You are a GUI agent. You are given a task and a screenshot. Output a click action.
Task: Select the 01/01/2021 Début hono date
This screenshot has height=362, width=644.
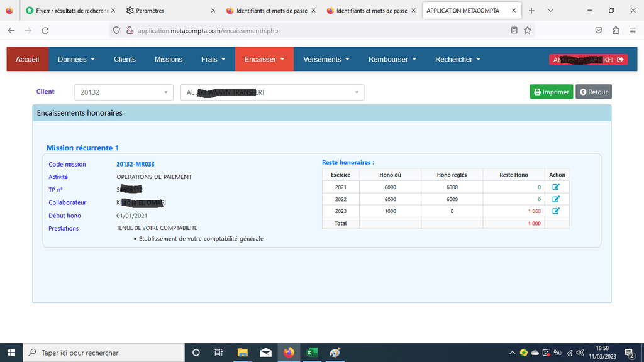[x=132, y=216]
